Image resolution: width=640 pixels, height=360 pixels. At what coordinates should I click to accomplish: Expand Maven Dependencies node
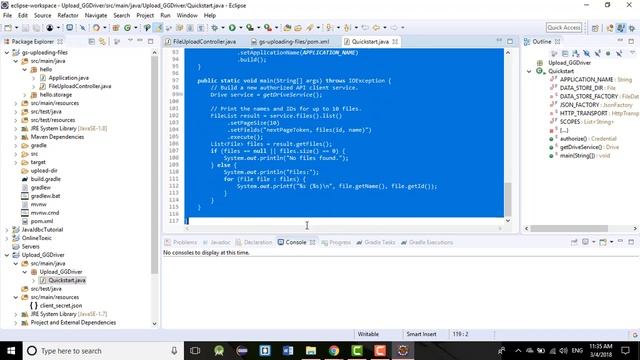coord(16,137)
